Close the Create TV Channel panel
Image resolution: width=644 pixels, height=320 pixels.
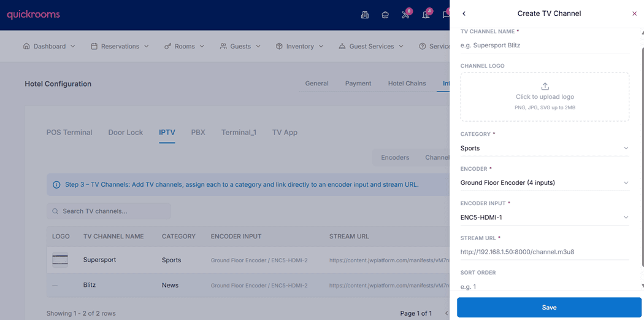[635, 14]
